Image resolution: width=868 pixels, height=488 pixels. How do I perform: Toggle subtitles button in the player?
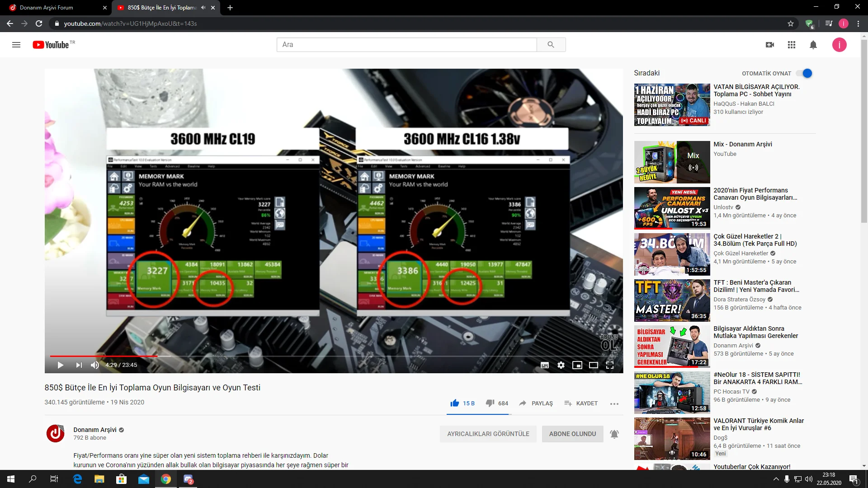point(545,365)
